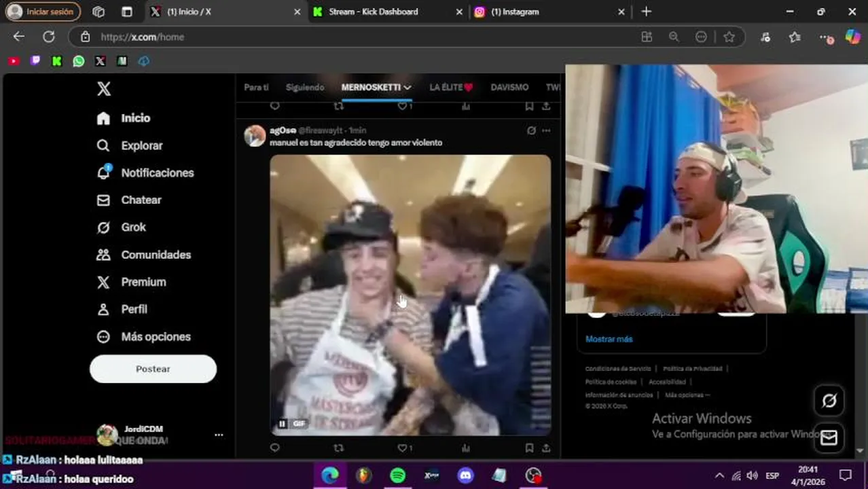Expand the MERNOSKETTI tab chevron

point(408,88)
